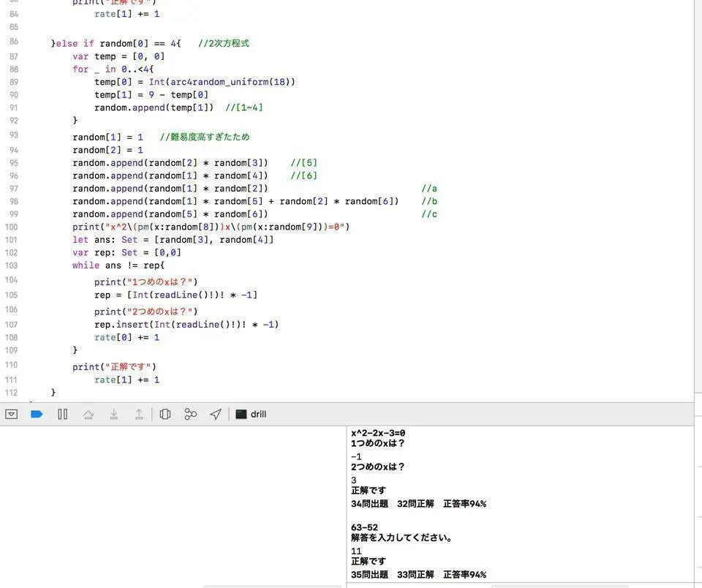The image size is (702, 588).
Task: Click "rep.insert(Int(readLine()!)! * -1)" line
Action: pos(186,325)
